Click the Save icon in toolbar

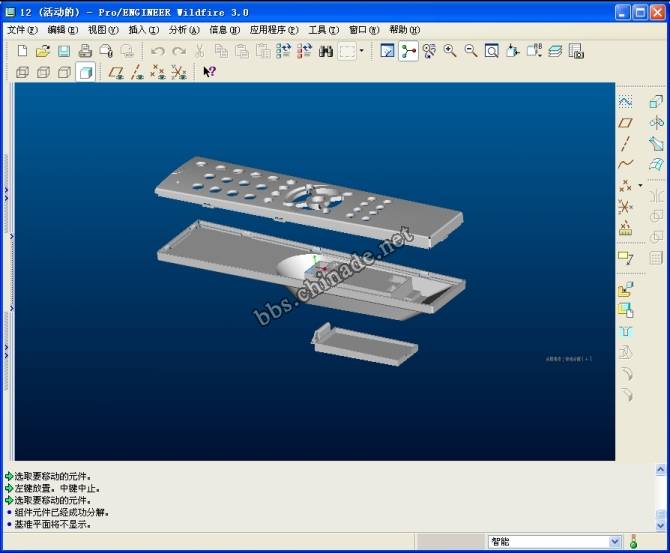63,51
